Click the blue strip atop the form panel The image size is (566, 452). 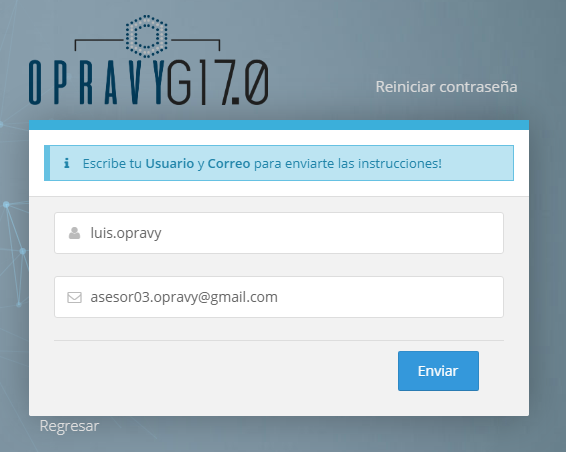tap(279, 125)
